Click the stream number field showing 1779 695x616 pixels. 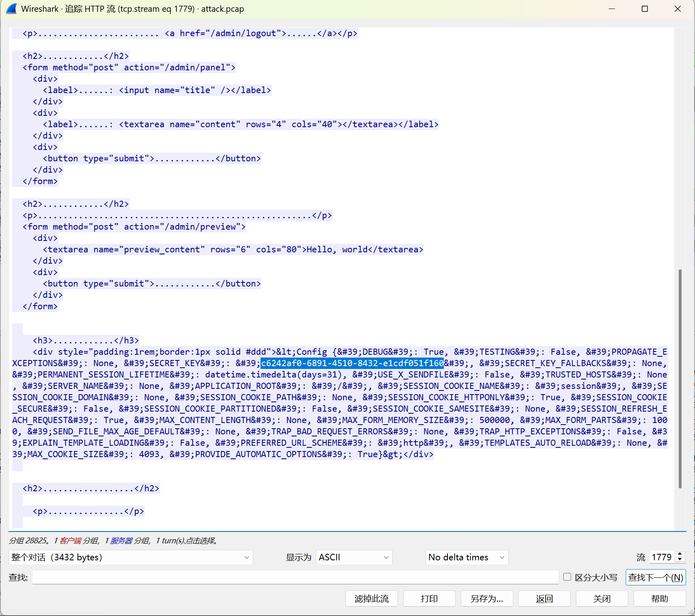662,557
